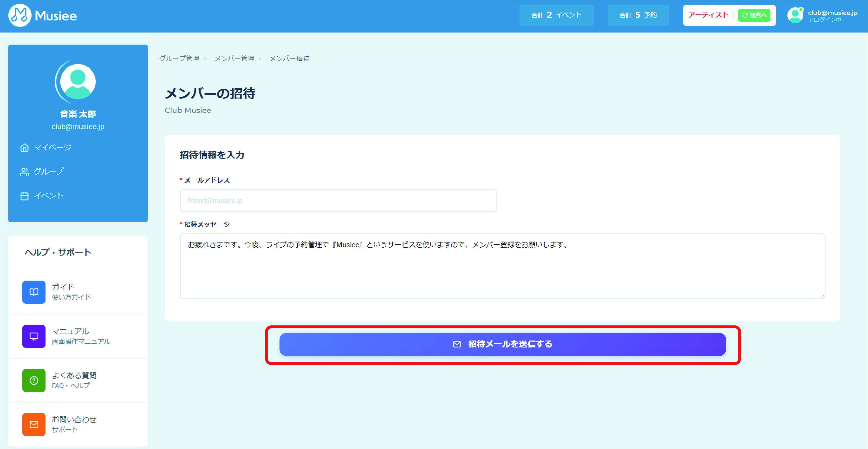The image size is (868, 449).
Task: Click the blue guide book icon
Action: point(34,292)
